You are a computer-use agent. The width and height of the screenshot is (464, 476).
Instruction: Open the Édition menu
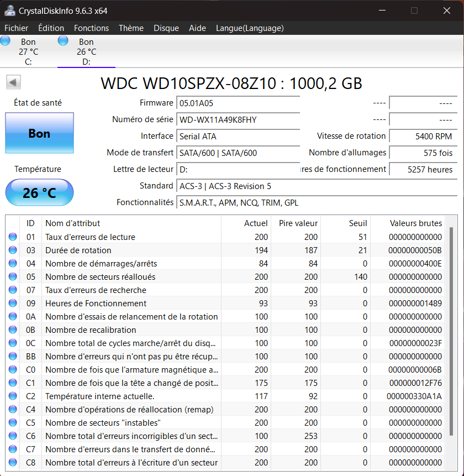pos(51,28)
